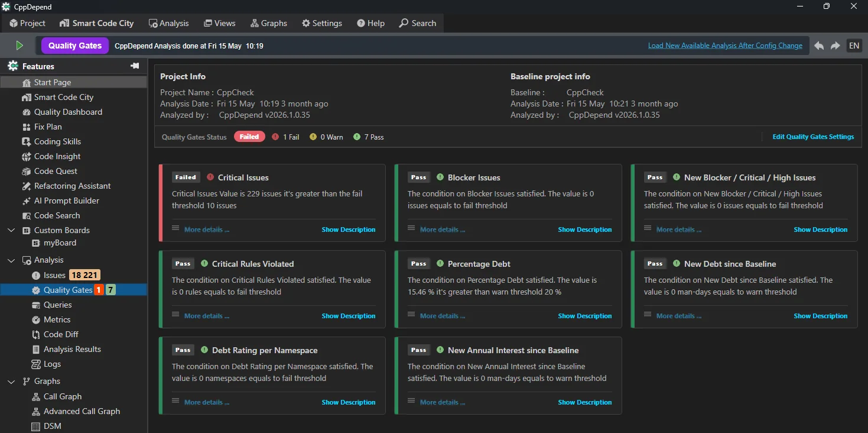Show Description for Critical Rules Violated
The width and height of the screenshot is (868, 433).
pos(349,316)
